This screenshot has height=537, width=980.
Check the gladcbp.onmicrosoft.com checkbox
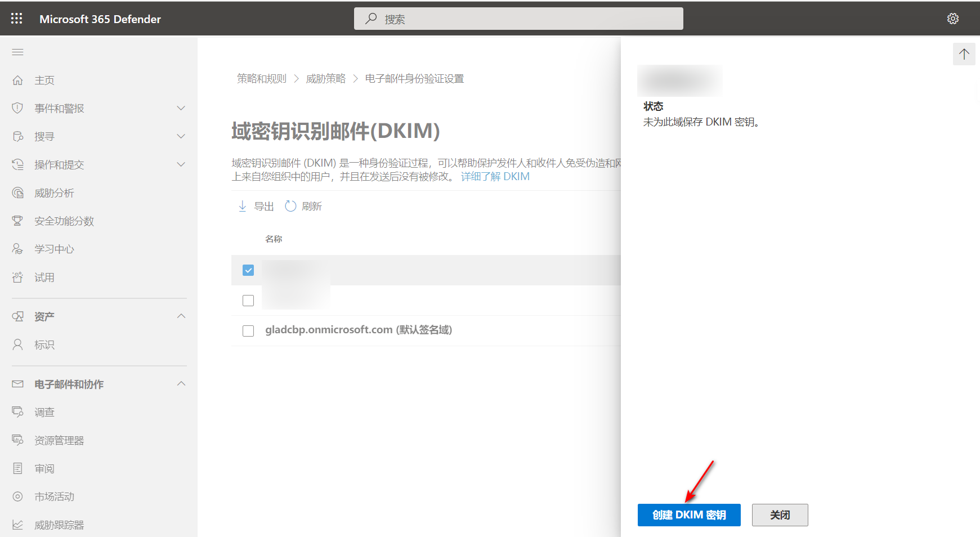248,331
